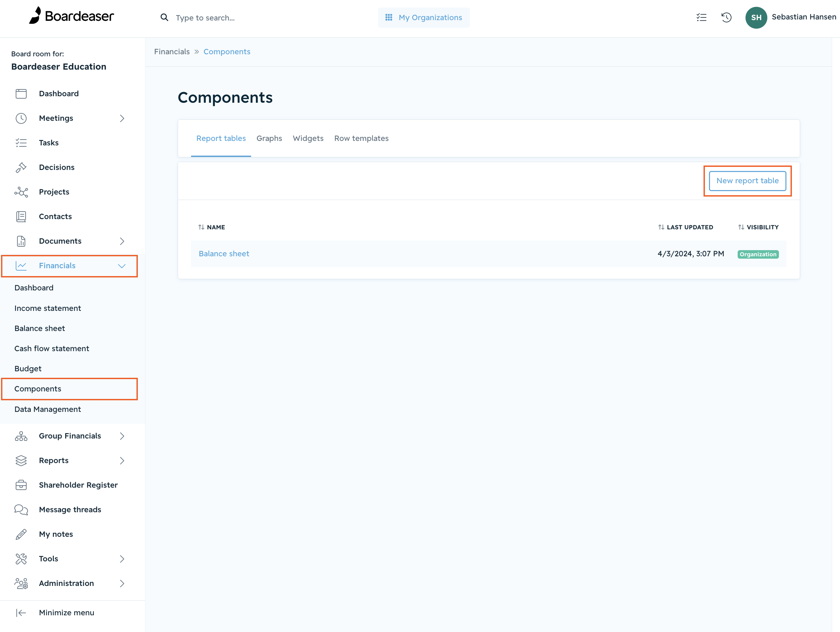This screenshot has width=840, height=632.
Task: Click the Dashboard sidebar icon
Action: pos(21,94)
